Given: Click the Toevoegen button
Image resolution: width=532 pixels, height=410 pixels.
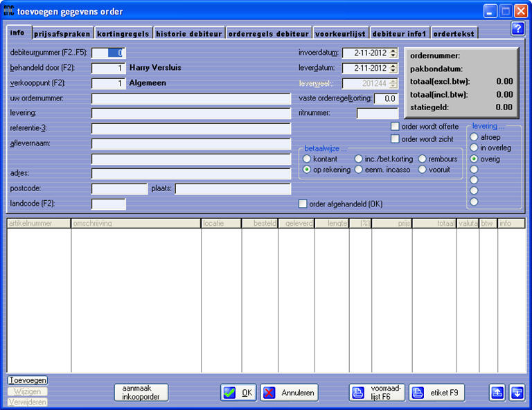Looking at the screenshot, I should point(28,380).
